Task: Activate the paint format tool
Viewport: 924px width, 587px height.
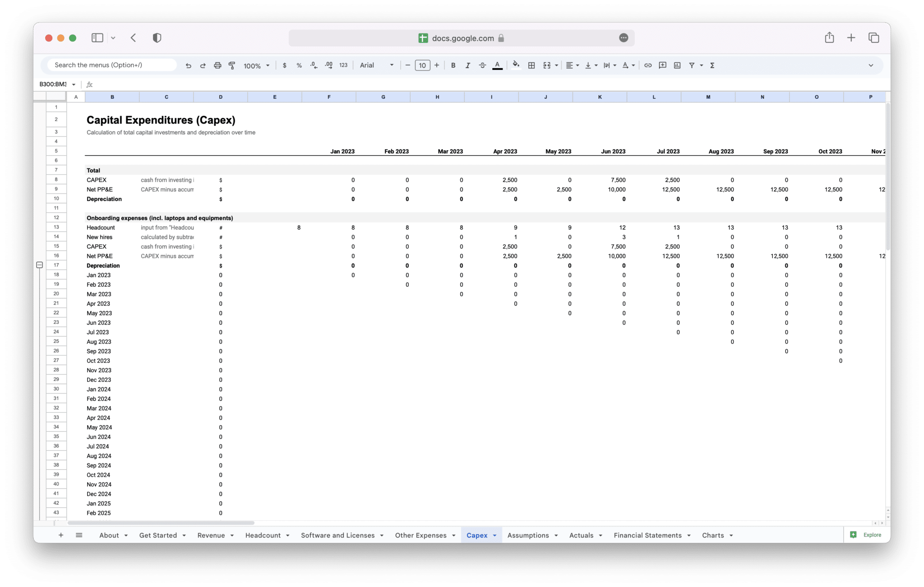Action: point(232,65)
